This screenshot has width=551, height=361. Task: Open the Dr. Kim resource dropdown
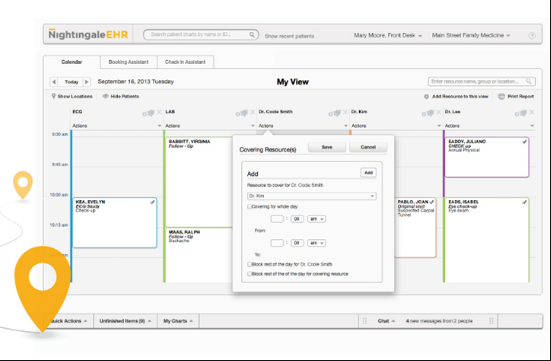pyautogui.click(x=312, y=196)
